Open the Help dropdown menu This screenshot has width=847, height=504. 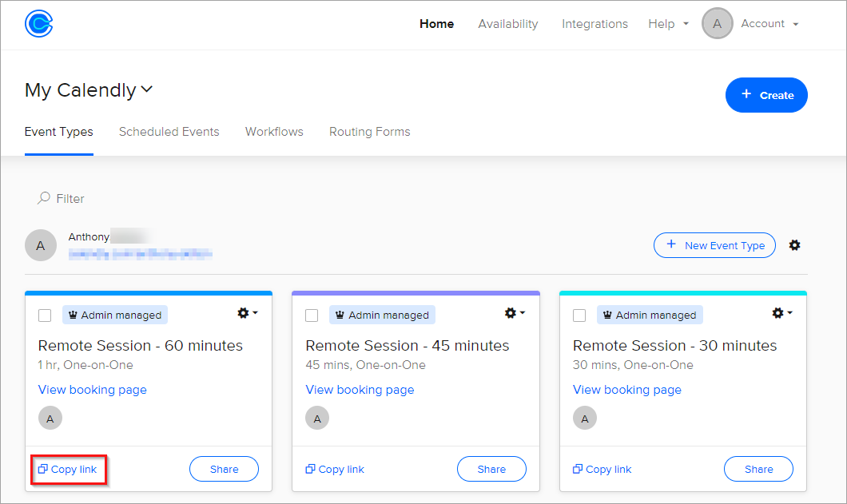click(668, 24)
